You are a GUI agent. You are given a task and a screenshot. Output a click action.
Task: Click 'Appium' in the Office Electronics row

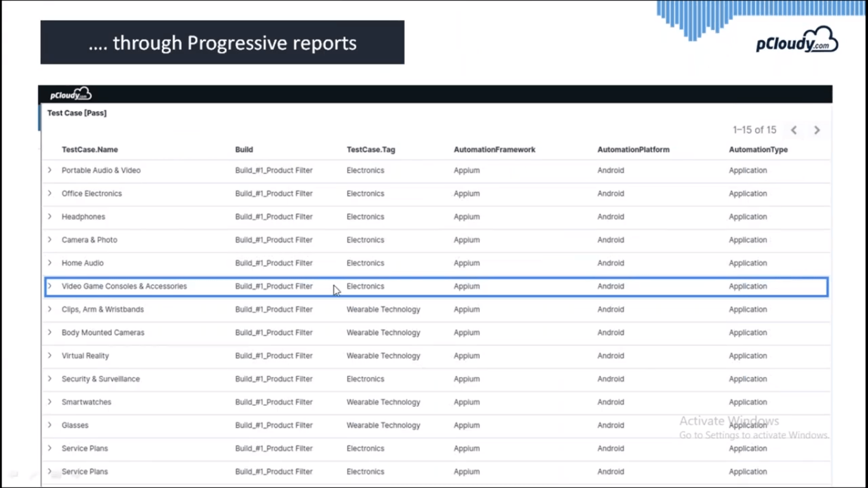pyautogui.click(x=466, y=193)
